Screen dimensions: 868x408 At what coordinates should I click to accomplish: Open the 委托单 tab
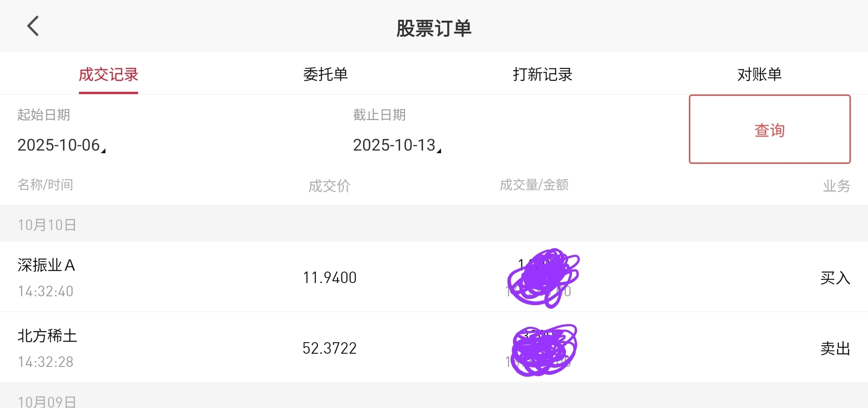(x=325, y=74)
